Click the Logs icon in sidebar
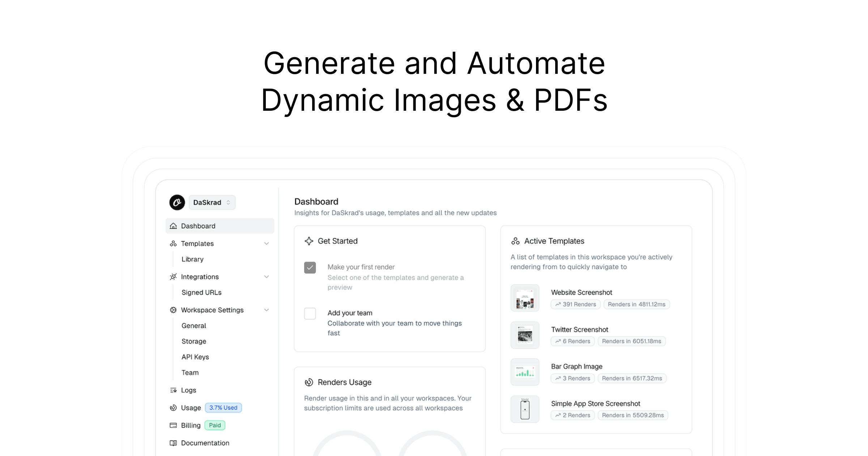 tap(173, 390)
